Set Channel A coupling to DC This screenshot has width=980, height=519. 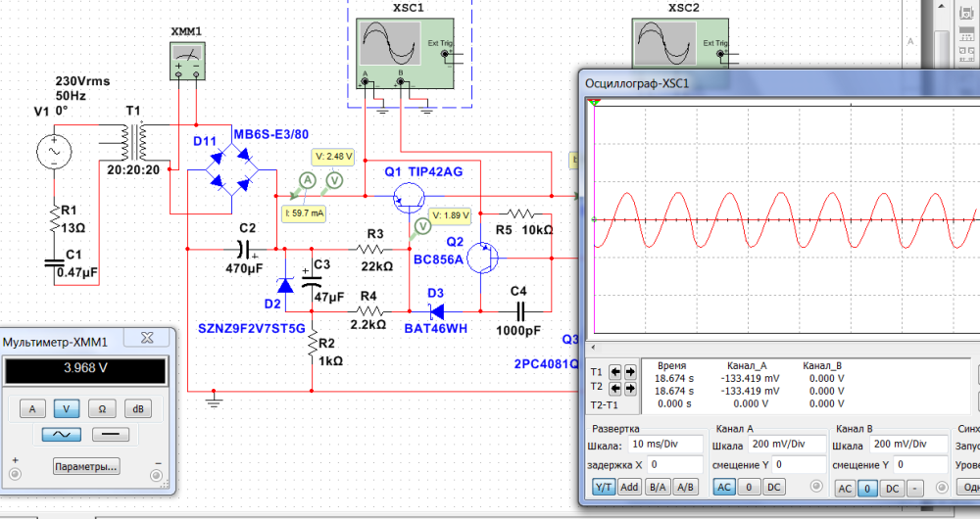(774, 487)
